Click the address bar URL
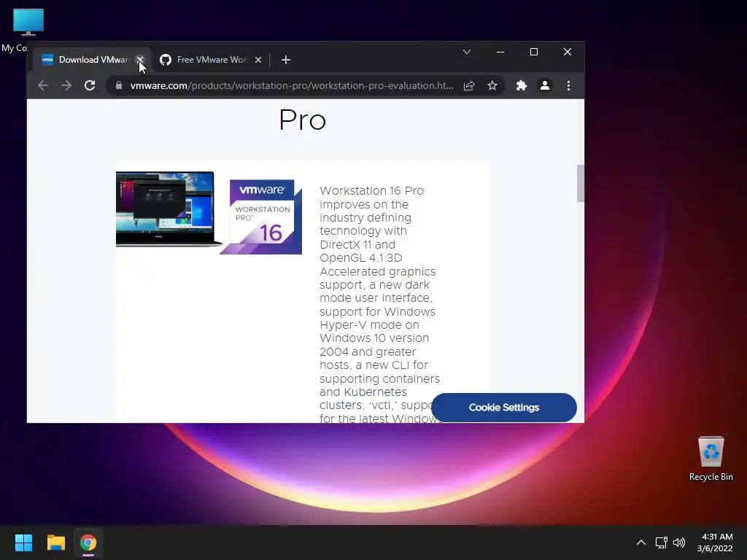 (292, 86)
